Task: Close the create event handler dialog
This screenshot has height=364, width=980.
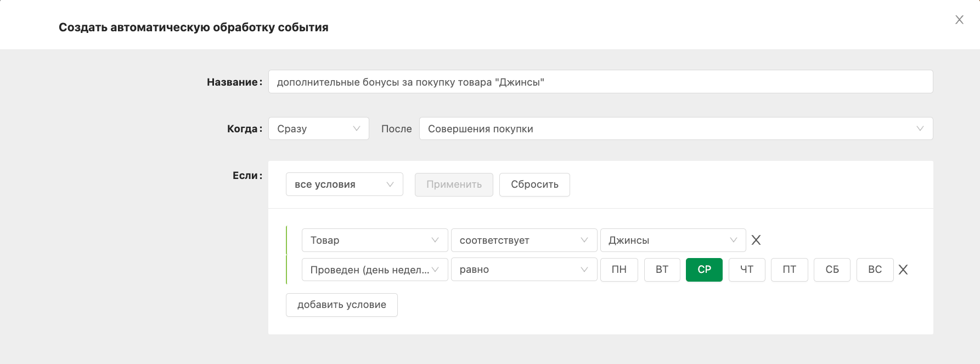Action: [959, 20]
